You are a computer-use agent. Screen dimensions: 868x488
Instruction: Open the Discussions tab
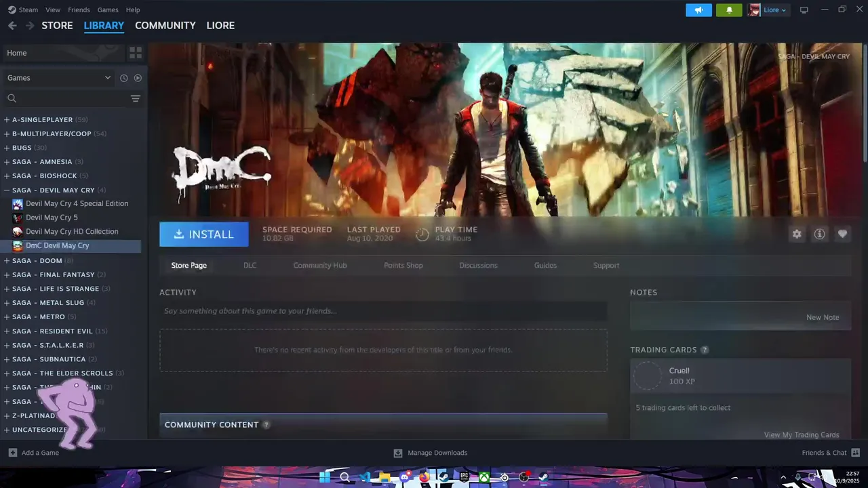pyautogui.click(x=478, y=266)
